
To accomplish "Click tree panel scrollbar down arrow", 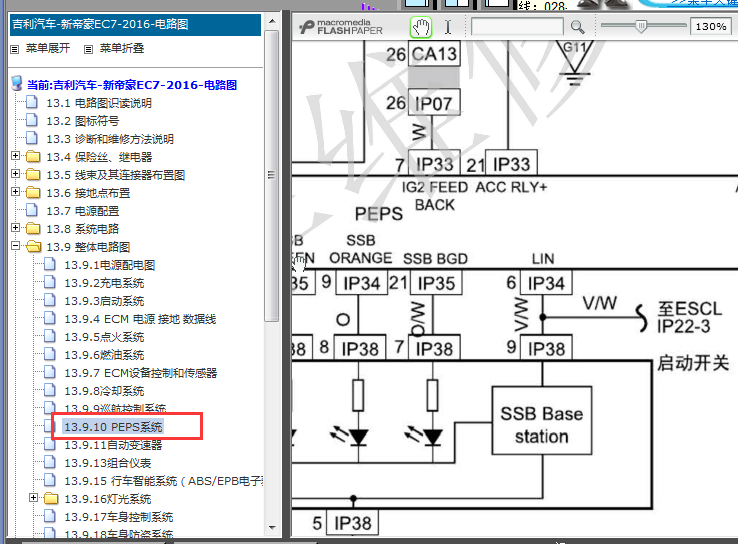I will [272, 528].
